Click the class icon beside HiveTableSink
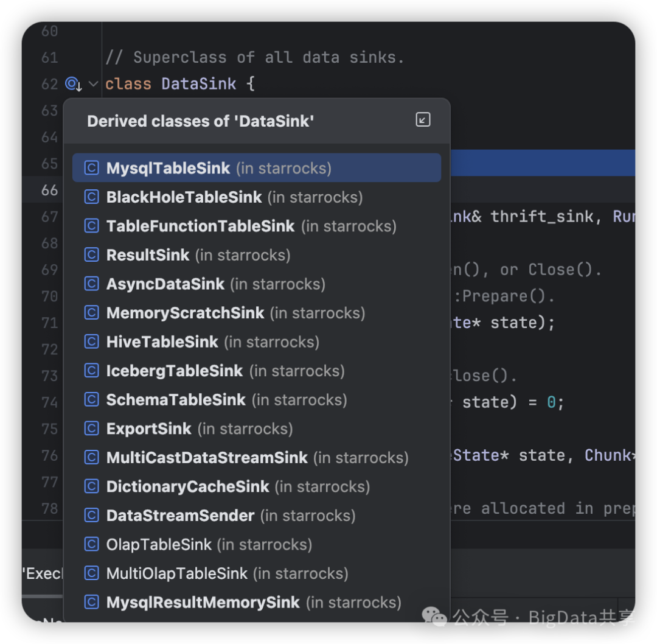This screenshot has width=657, height=644. 91,341
